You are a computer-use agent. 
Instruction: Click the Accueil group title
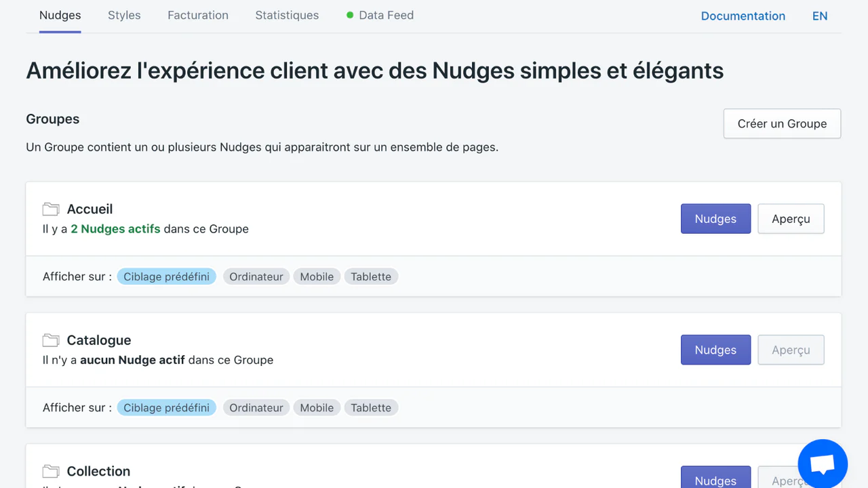pos(90,209)
